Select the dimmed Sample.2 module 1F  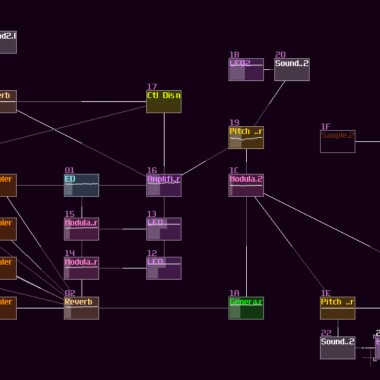coord(338,141)
